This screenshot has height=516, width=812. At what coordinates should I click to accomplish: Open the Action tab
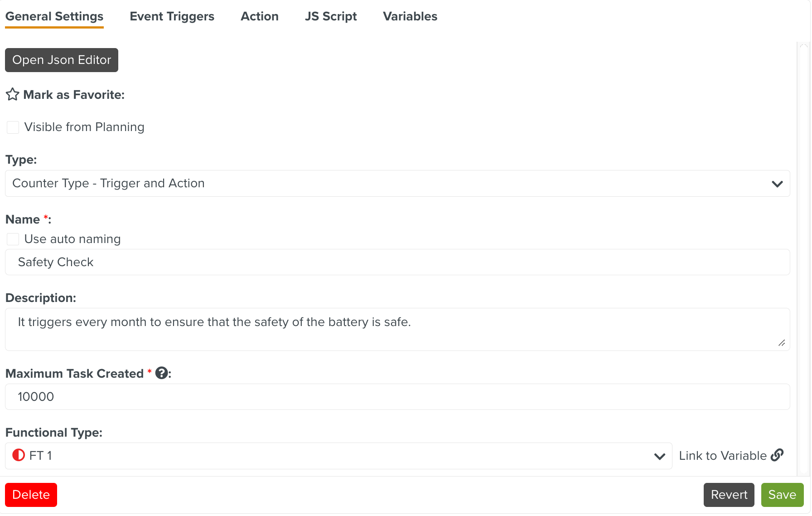259,16
